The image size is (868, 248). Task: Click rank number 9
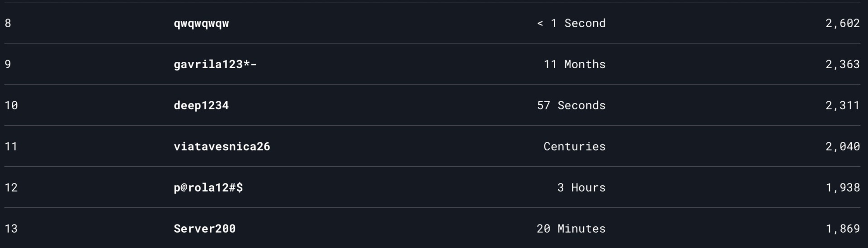point(8,64)
